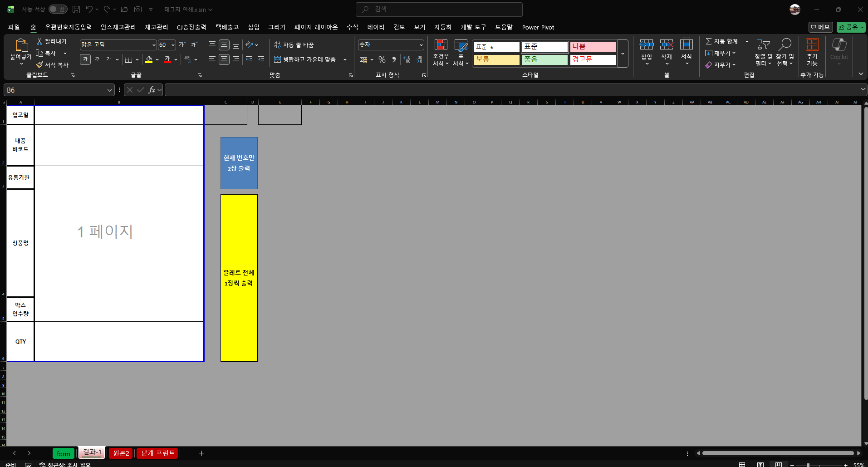Click the Sort & Filter (정렬 및 필터) icon
The height and width of the screenshot is (467, 868).
point(763,45)
